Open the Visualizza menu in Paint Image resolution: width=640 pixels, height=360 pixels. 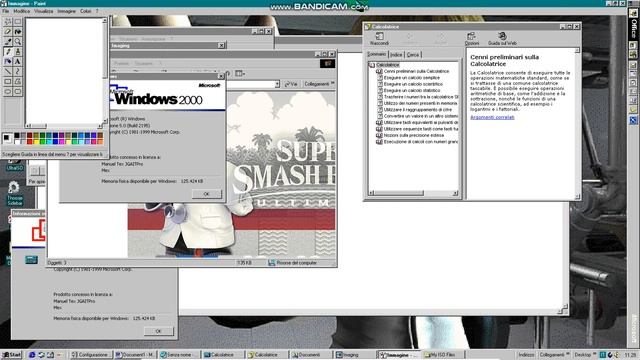tap(44, 11)
